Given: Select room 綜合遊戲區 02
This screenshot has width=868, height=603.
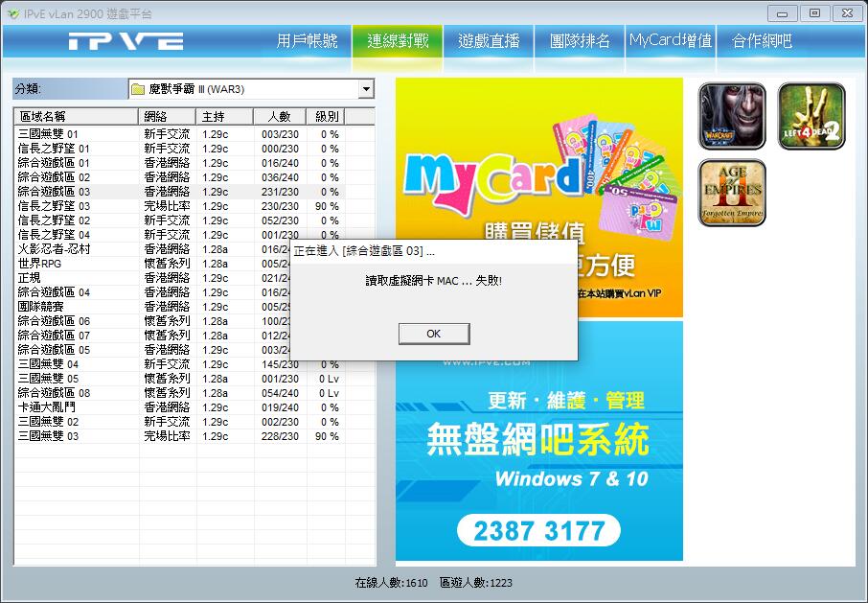Looking at the screenshot, I should tap(179, 177).
